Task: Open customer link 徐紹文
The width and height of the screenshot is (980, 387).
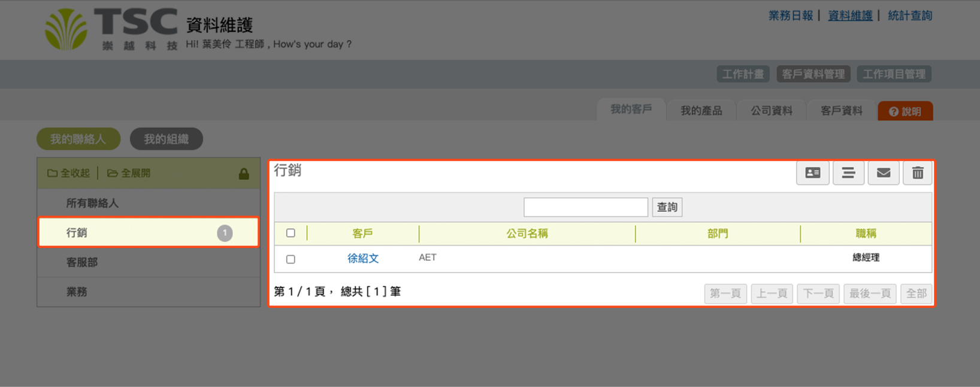Action: click(363, 258)
